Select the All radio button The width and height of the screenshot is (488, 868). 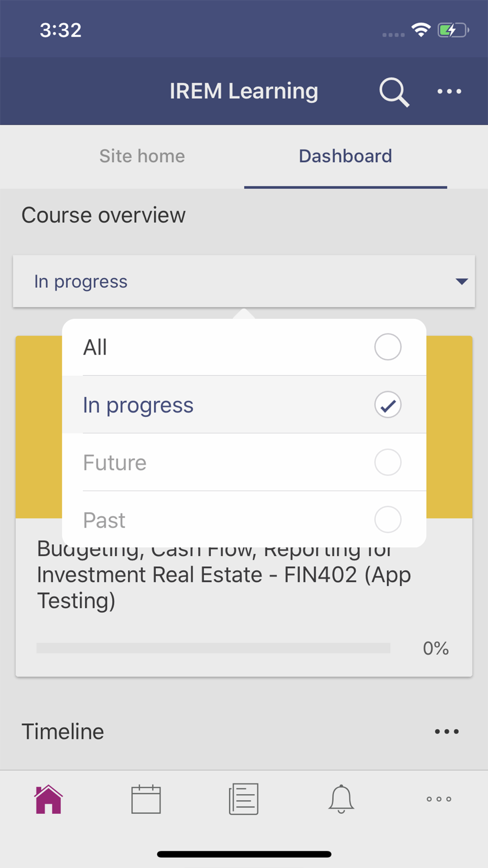tap(387, 347)
